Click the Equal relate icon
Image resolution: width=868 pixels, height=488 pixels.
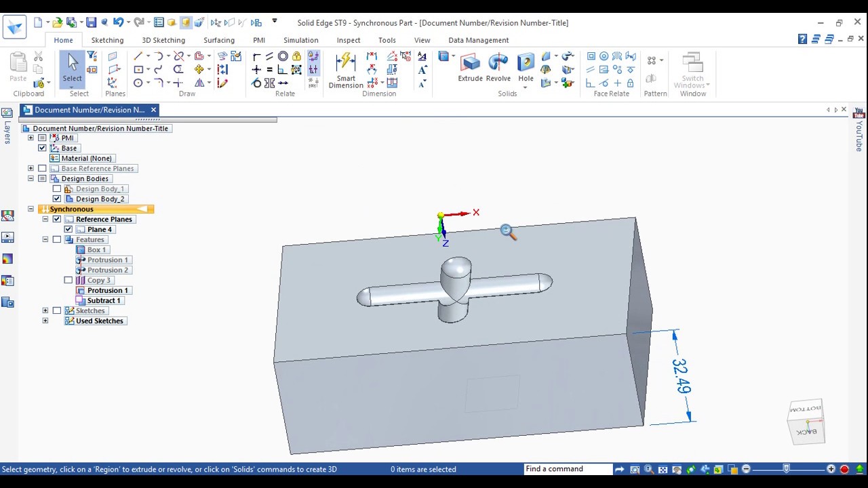click(269, 69)
